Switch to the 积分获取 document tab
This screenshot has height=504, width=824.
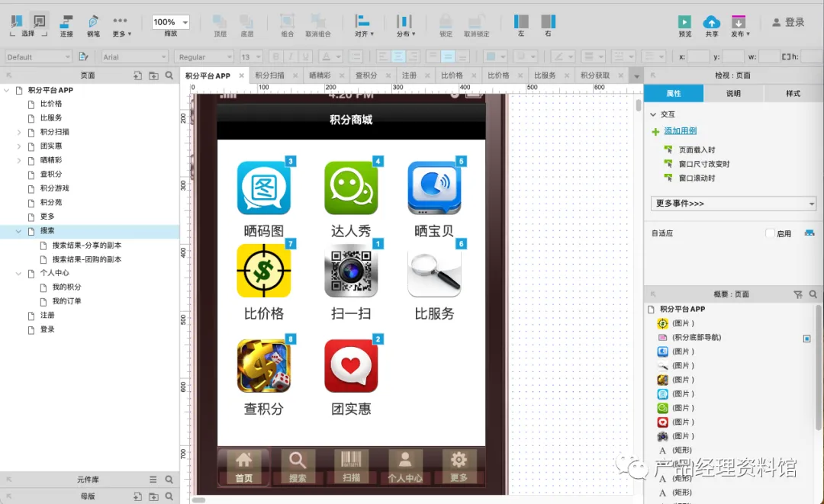tap(595, 75)
